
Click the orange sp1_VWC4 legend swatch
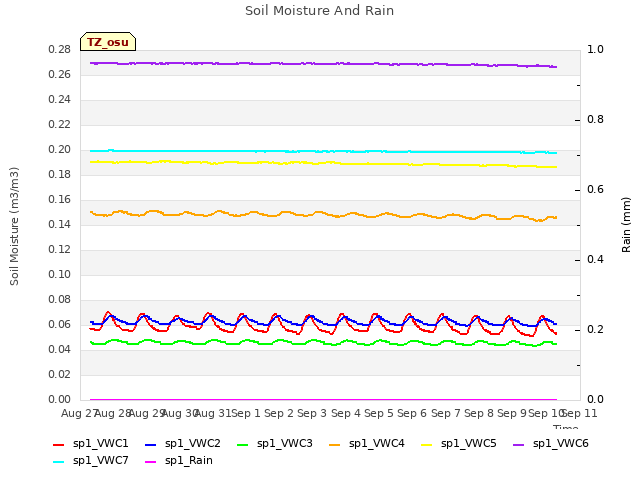tap(335, 444)
